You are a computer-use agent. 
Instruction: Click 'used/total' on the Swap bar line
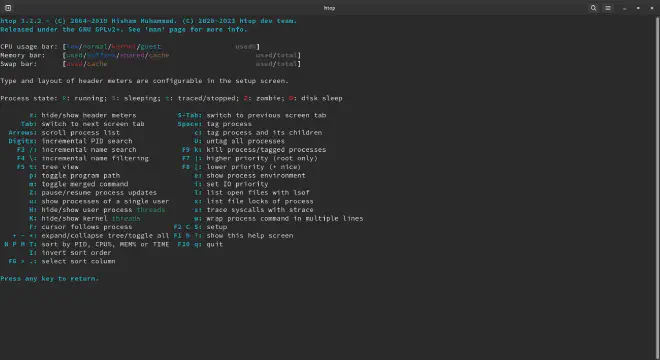(x=276, y=64)
